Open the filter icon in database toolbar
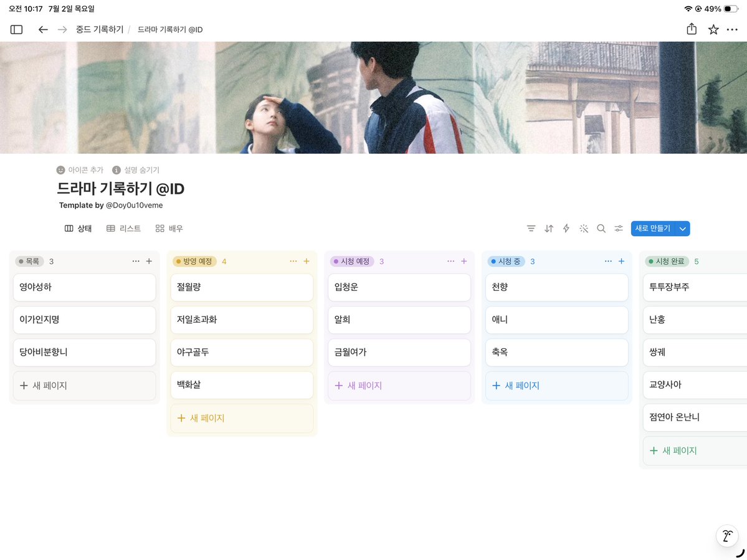The image size is (747, 560). [531, 229]
